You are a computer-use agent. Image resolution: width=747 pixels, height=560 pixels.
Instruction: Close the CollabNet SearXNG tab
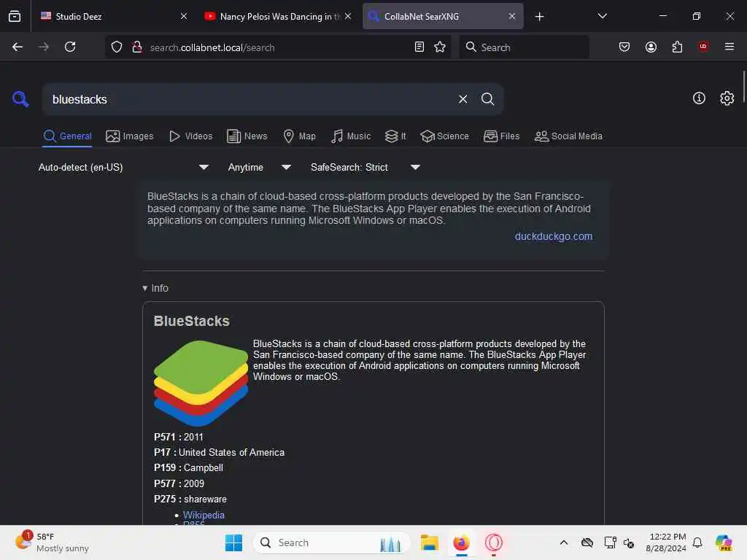coord(511,16)
